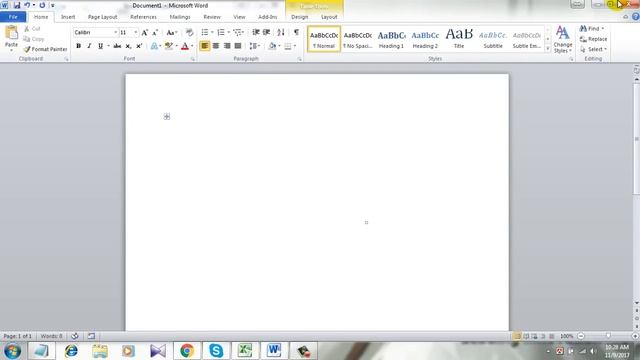Click the Decrease Indent icon
Image resolution: width=640 pixels, height=360 pixels.
[x=256, y=32]
